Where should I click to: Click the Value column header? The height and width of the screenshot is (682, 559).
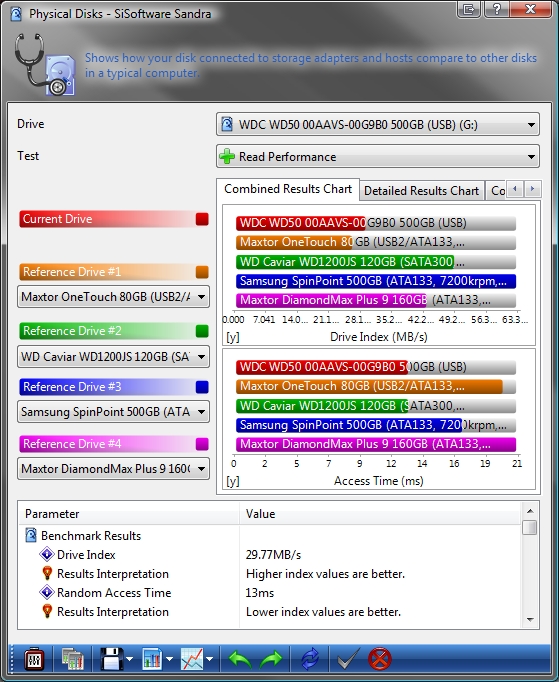click(380, 514)
